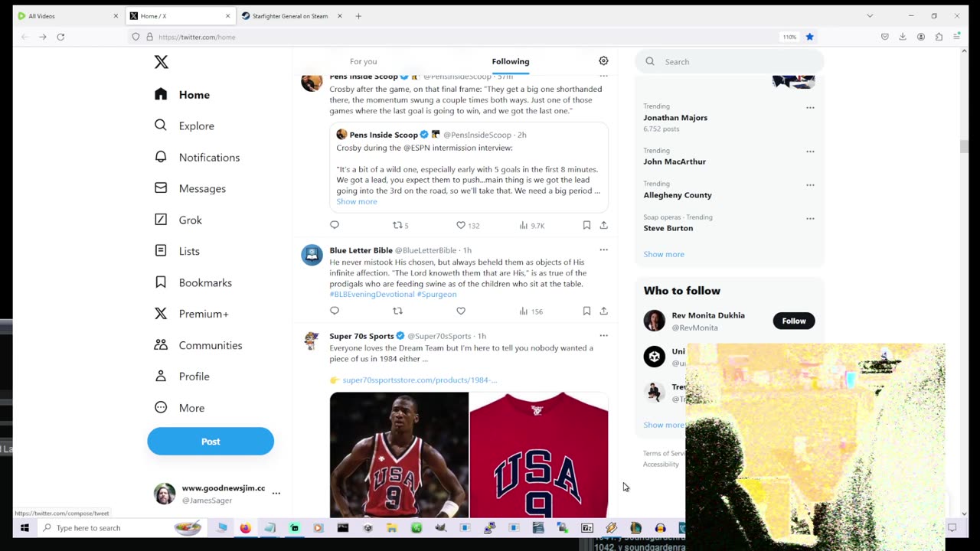Open options for Steve Burton trend

click(x=810, y=218)
